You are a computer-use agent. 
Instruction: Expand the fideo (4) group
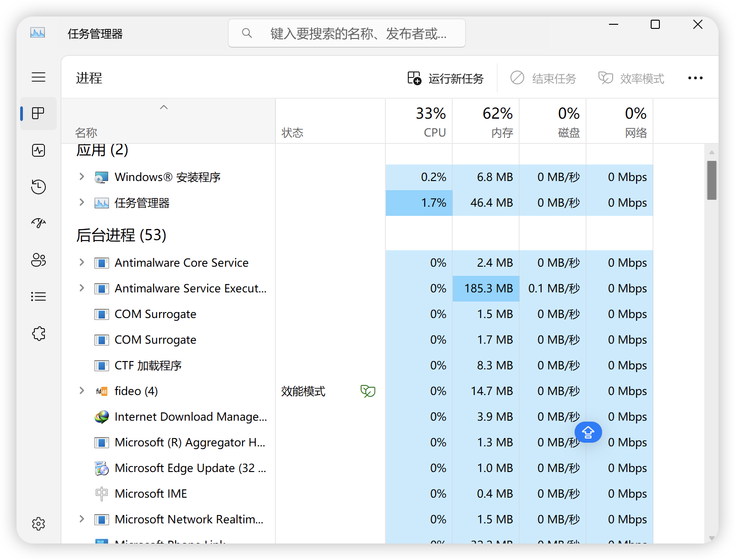tap(82, 390)
